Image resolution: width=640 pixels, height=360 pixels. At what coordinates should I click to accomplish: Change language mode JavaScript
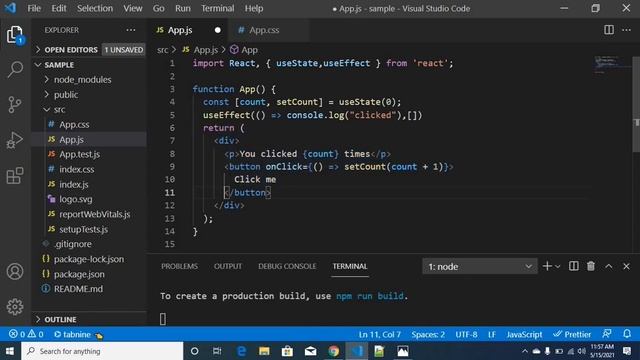click(x=524, y=334)
